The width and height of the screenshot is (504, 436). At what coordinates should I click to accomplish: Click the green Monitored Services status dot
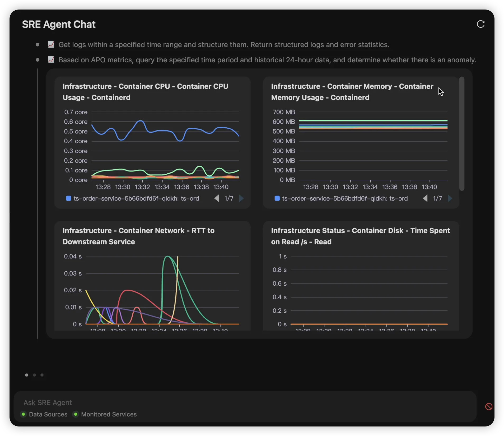click(76, 414)
